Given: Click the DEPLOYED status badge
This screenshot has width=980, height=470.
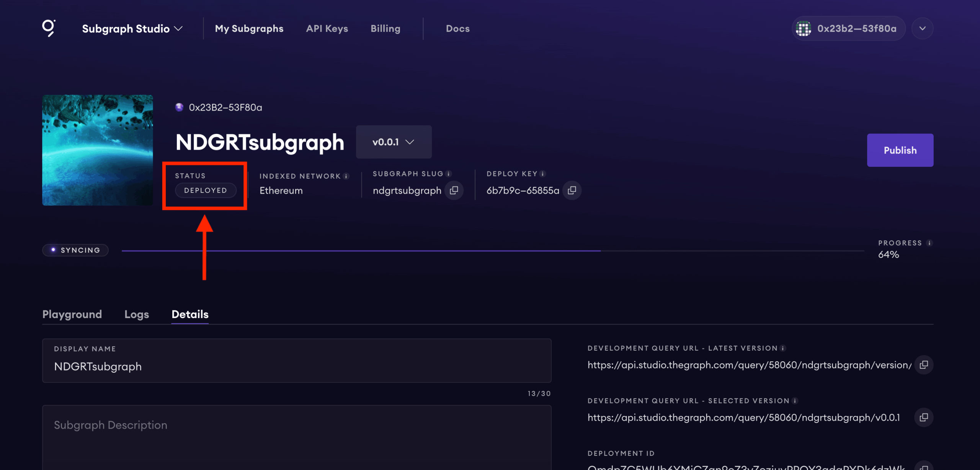Looking at the screenshot, I should 206,190.
